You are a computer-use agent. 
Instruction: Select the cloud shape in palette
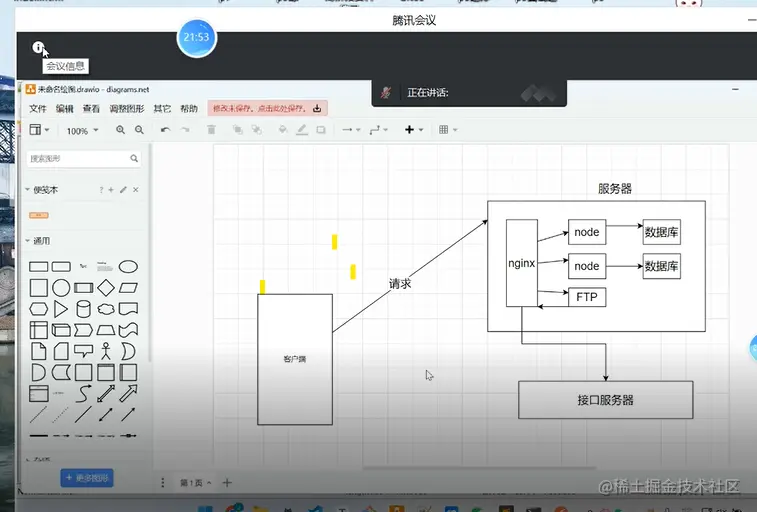106,309
